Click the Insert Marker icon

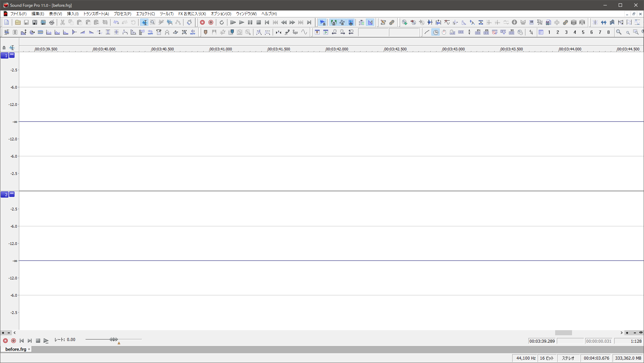click(205, 32)
